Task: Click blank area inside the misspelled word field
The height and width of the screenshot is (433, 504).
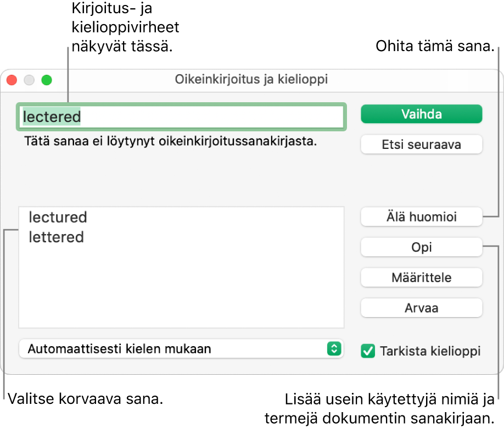Action: tap(220, 116)
